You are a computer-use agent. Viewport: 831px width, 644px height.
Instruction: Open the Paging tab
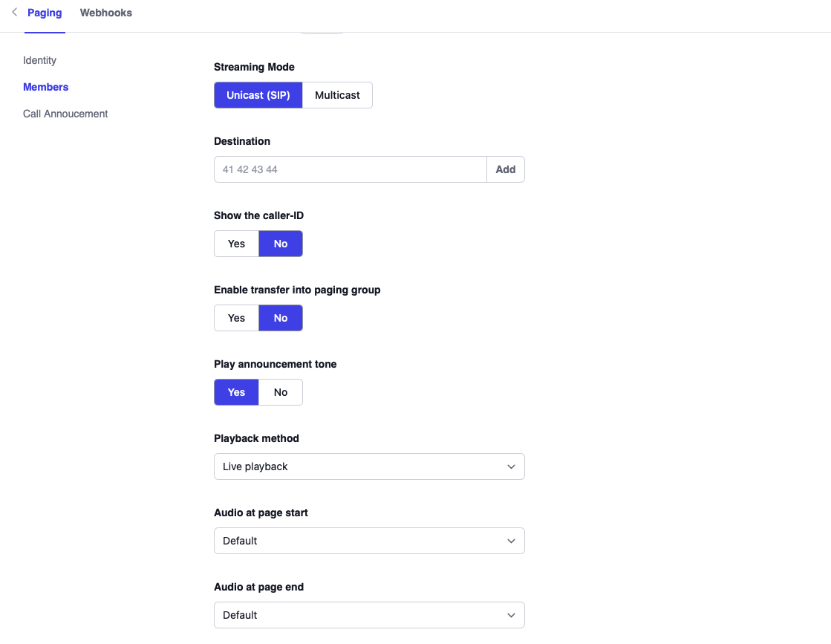pyautogui.click(x=45, y=13)
